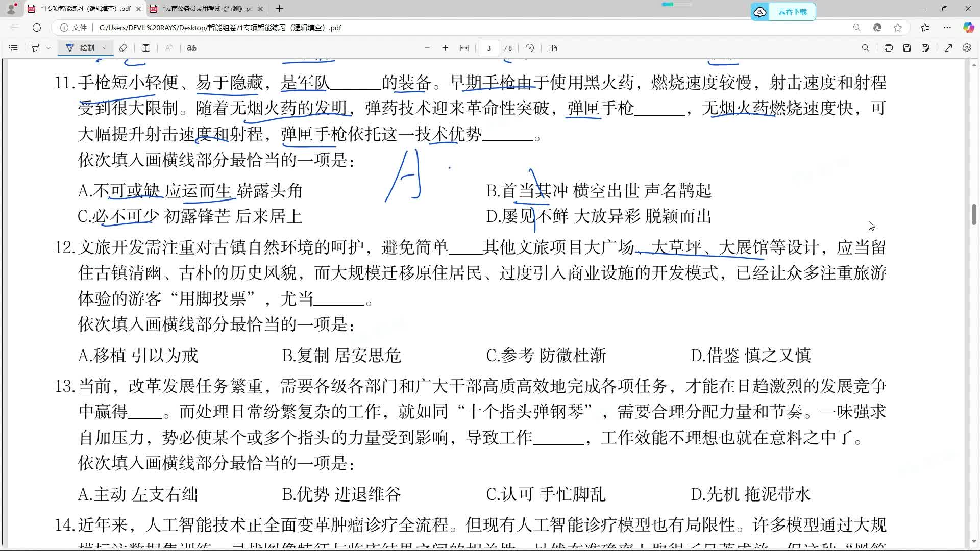
Task: Toggle the page view layout button
Action: [x=553, y=48]
